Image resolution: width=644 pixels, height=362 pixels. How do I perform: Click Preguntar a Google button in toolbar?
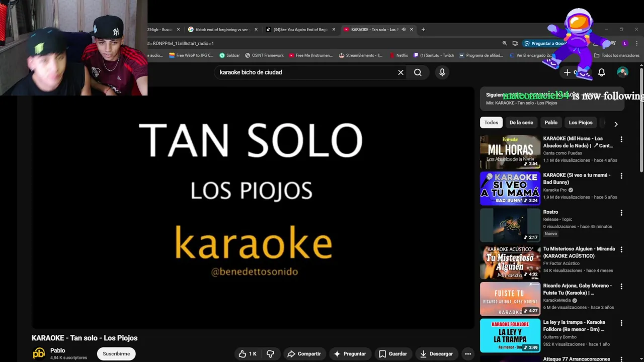546,43
